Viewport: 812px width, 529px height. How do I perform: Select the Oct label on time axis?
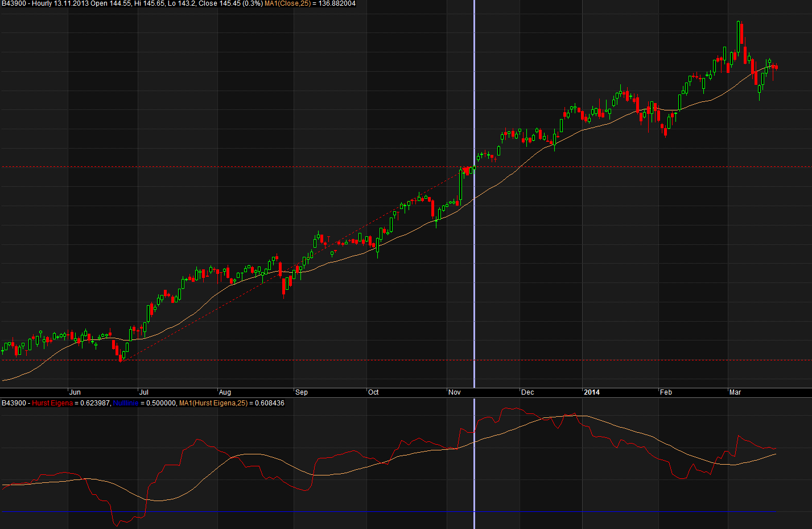(373, 392)
